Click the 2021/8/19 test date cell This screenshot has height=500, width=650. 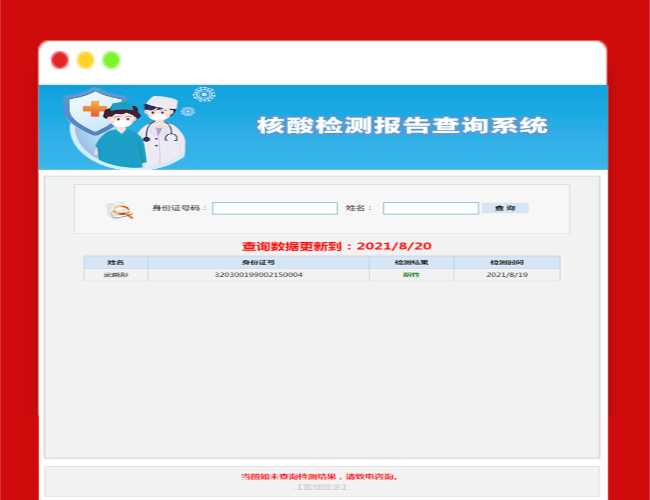click(x=506, y=274)
